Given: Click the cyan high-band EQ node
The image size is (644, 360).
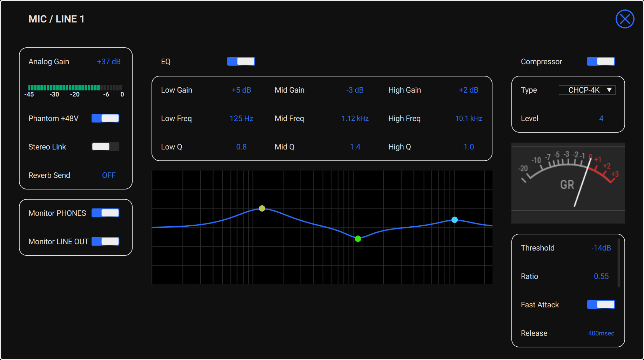Looking at the screenshot, I should (455, 220).
